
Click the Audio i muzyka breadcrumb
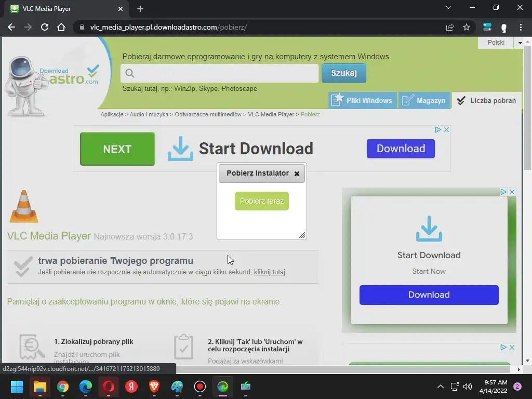pos(149,114)
